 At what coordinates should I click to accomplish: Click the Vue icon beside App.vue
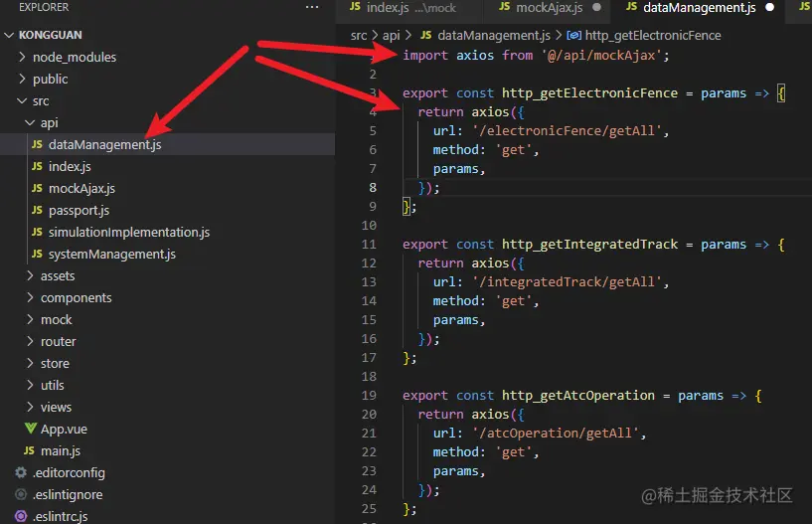[31, 429]
